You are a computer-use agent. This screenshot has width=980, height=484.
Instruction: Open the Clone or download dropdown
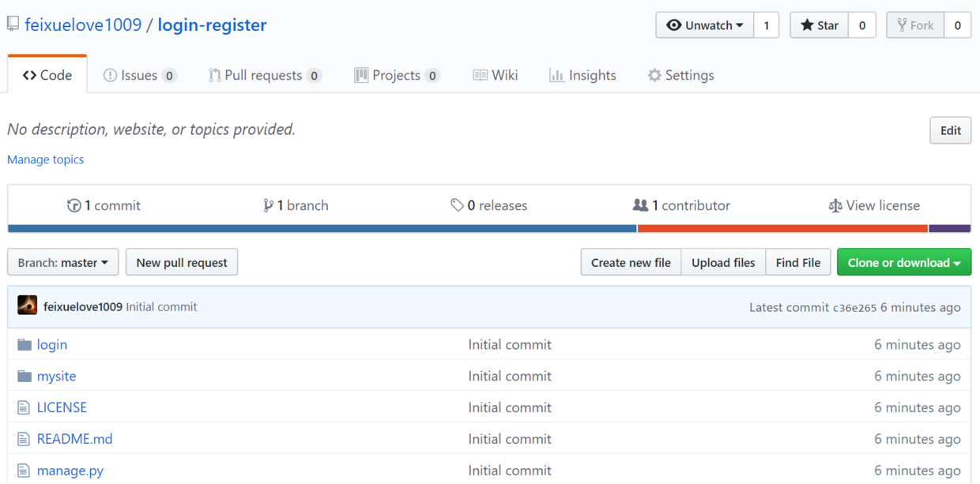tap(904, 262)
